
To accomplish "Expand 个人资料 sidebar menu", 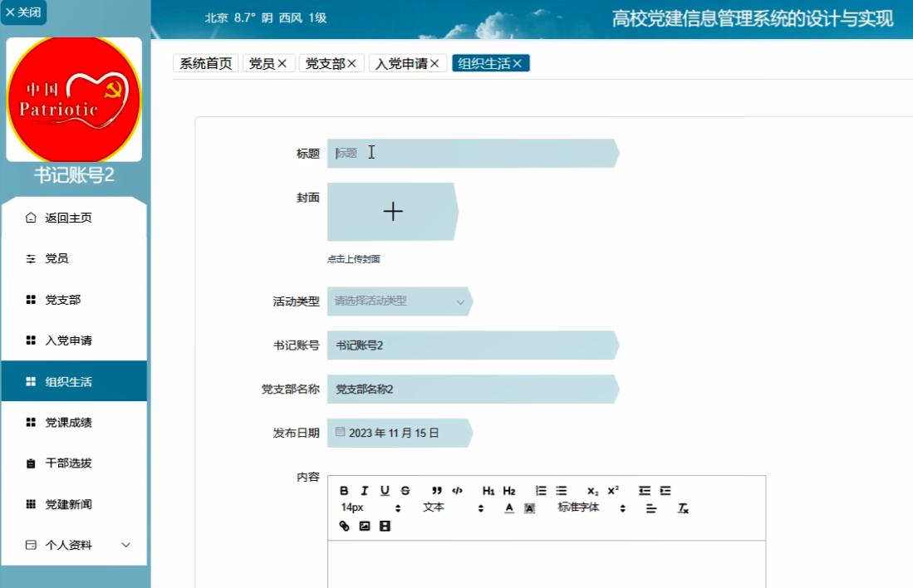I will click(x=74, y=545).
